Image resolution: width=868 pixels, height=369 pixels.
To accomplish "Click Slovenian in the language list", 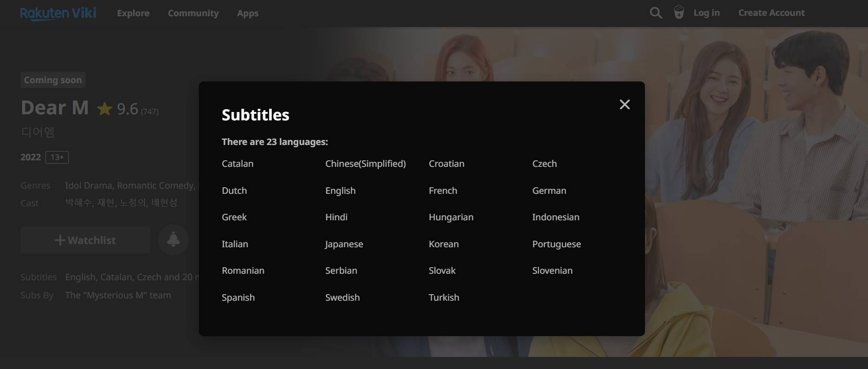I will pos(552,270).
